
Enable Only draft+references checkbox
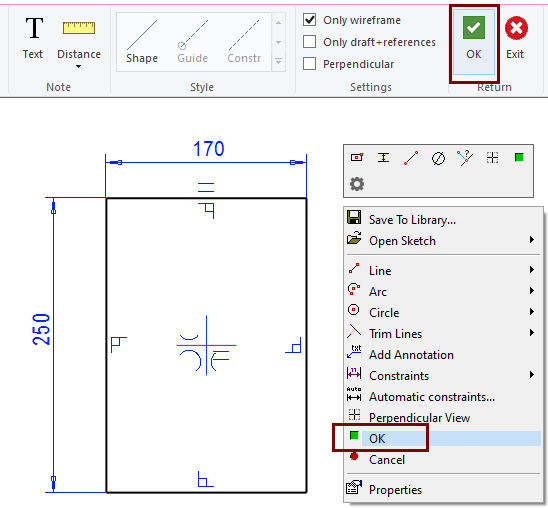point(310,42)
